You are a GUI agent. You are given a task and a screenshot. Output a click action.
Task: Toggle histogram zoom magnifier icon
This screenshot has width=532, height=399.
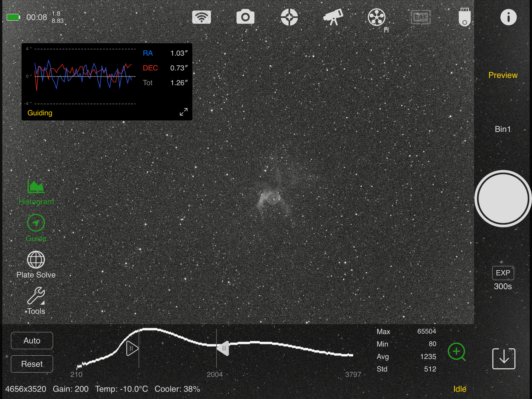(x=456, y=352)
